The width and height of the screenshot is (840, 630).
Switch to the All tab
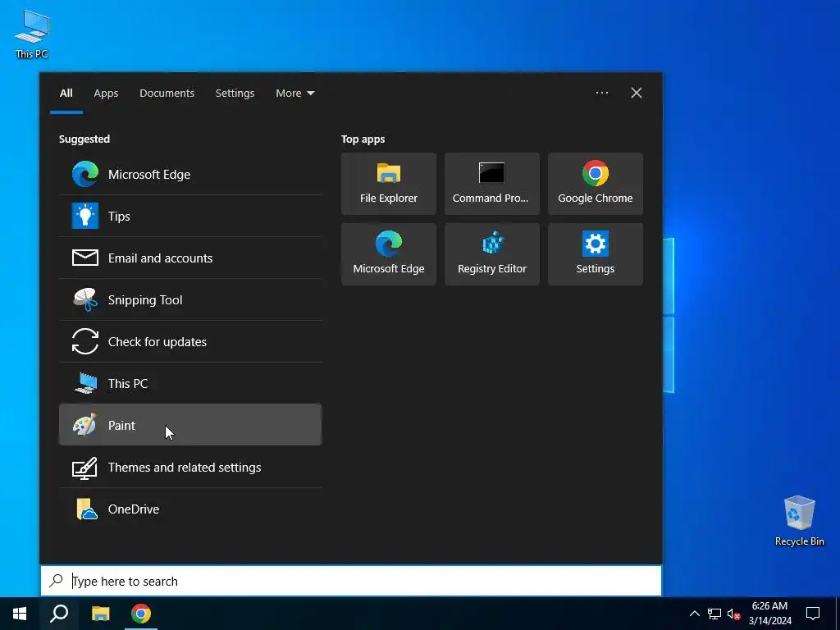(66, 94)
